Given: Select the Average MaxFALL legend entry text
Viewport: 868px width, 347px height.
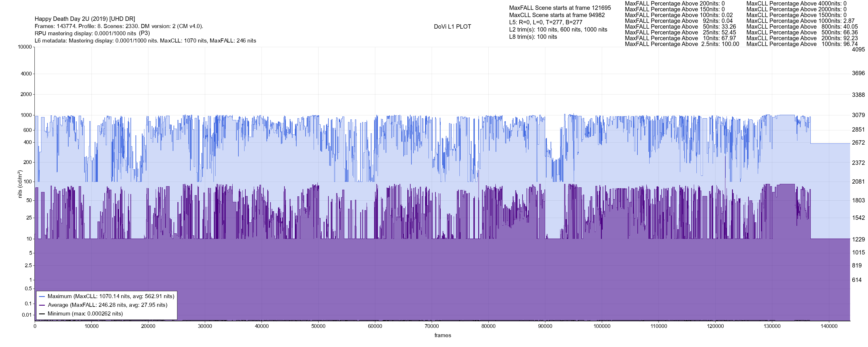Looking at the screenshot, I should click(x=108, y=305).
